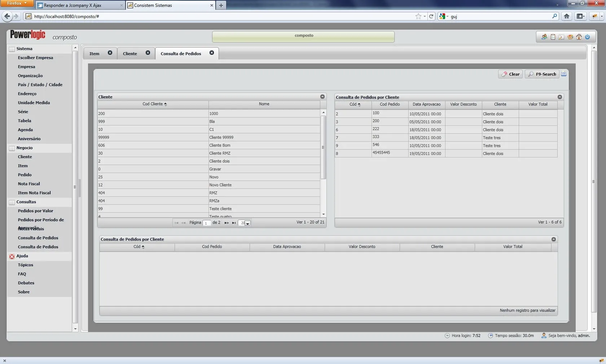Viewport: 606px width, 364px height.
Task: Collapse the Cliente grid panel
Action: (x=322, y=97)
